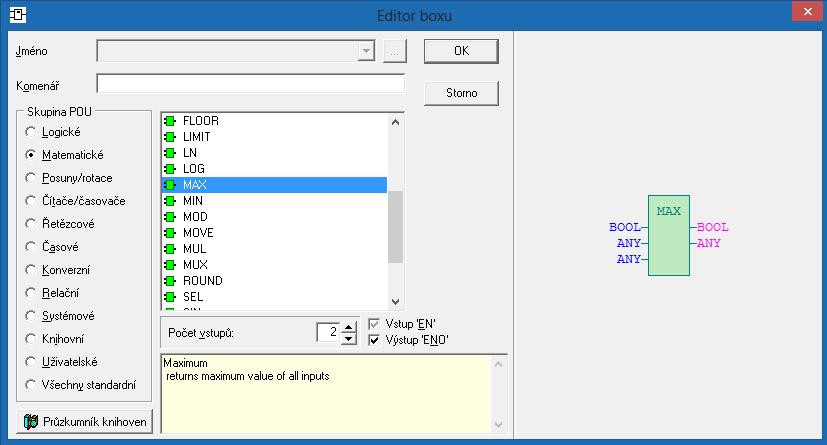Cancel using the Storno button
The height and width of the screenshot is (445, 827).
[x=461, y=93]
